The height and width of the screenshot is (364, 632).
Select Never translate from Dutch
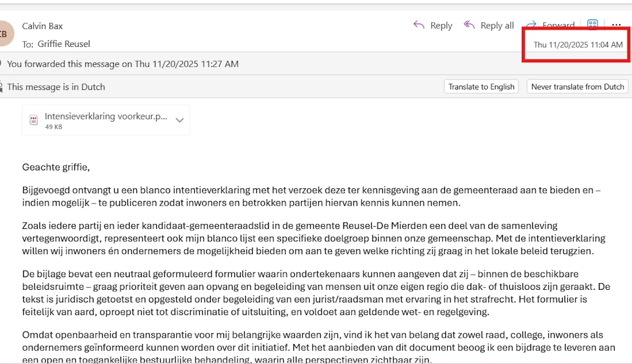[x=577, y=87]
